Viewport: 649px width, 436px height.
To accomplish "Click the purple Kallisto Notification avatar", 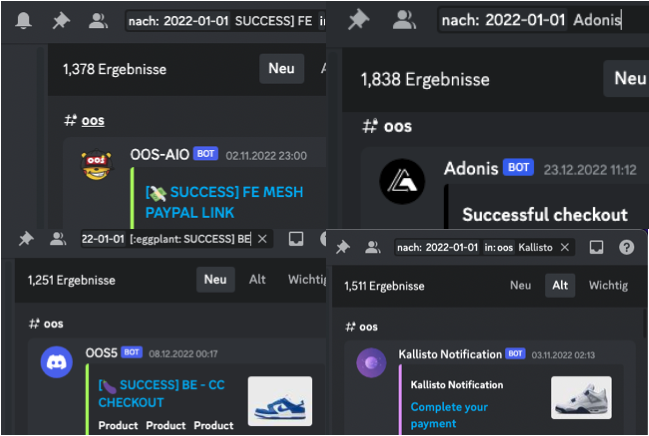I will [371, 363].
